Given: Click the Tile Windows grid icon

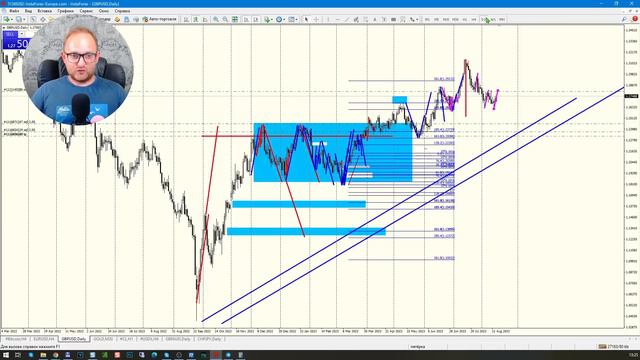Looking at the screenshot, I should [x=235, y=19].
